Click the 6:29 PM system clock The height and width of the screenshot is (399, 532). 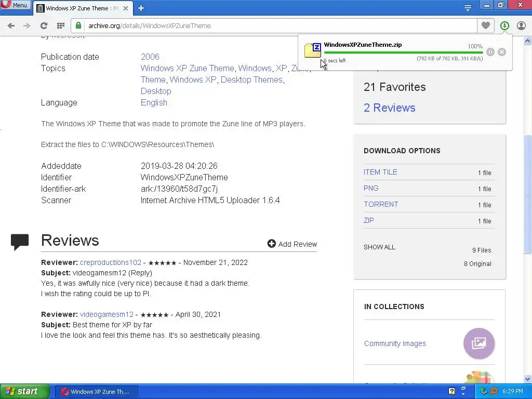(x=513, y=391)
